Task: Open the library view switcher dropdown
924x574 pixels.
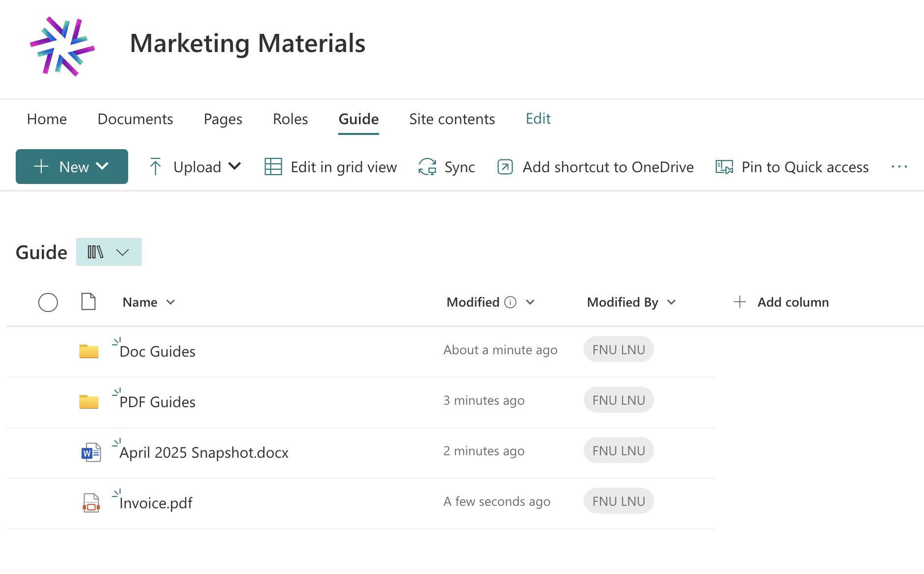Action: pos(109,252)
